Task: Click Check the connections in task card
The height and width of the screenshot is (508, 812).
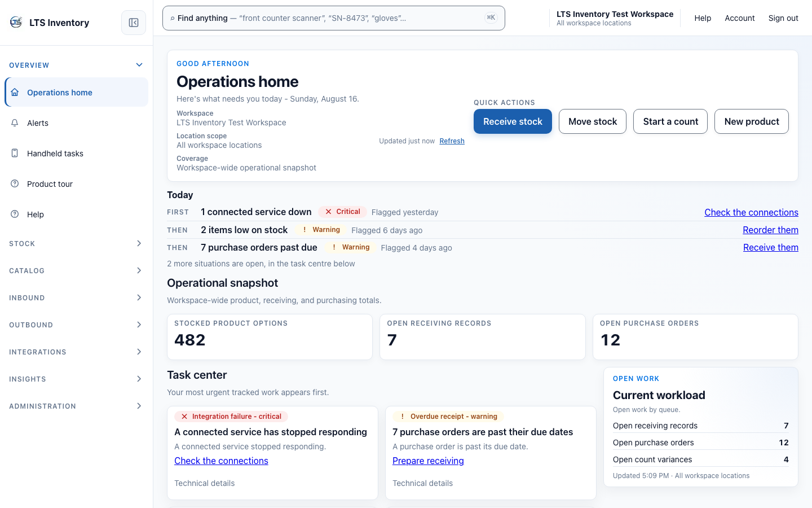Action: point(221,461)
